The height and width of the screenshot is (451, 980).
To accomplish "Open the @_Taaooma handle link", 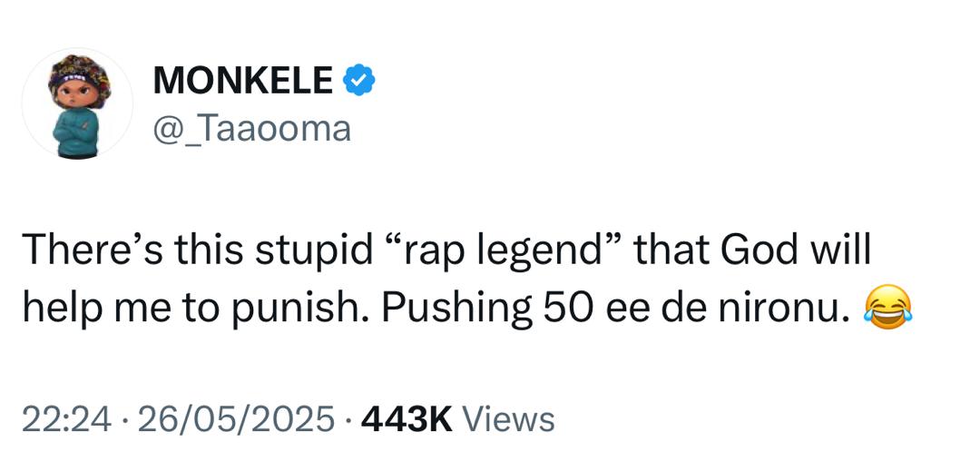I will [x=251, y=129].
